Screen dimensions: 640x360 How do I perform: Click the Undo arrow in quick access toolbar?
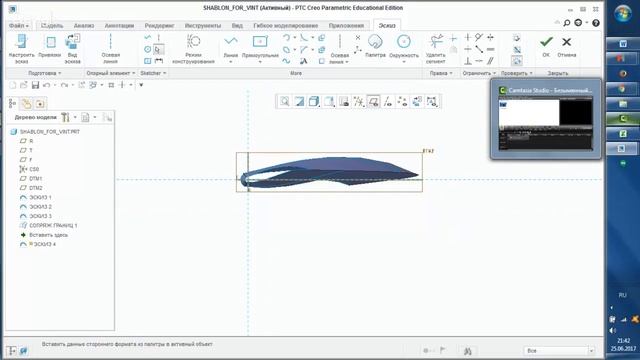47,85
